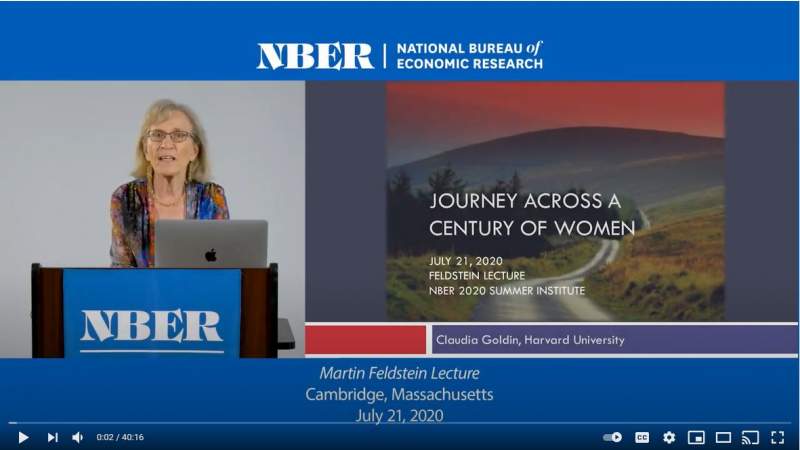This screenshot has width=800, height=450.
Task: Play the video
Action: tap(23, 437)
